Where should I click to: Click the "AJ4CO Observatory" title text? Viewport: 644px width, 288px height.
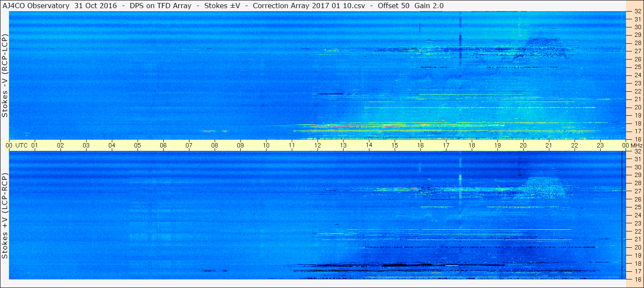[x=36, y=6]
